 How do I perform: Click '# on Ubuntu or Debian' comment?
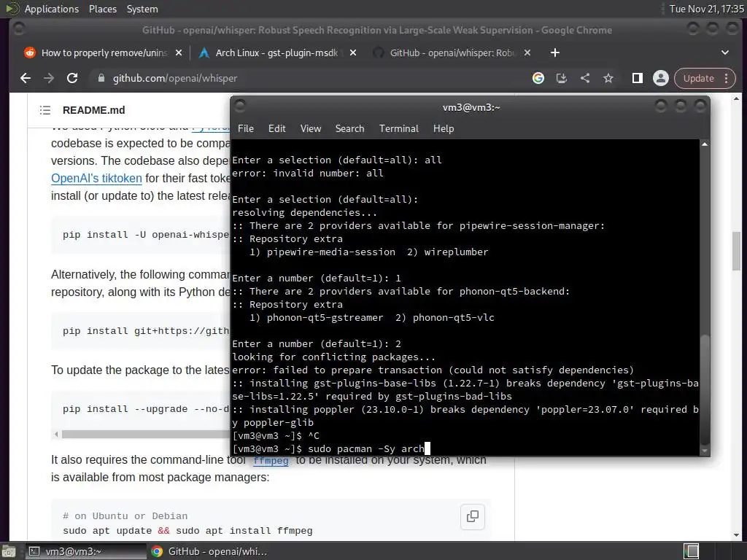(x=125, y=516)
